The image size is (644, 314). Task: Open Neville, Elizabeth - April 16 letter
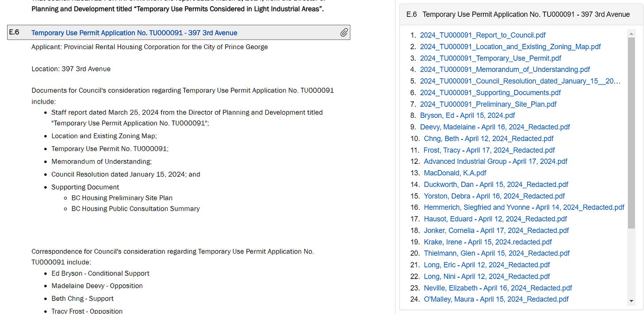pos(498,288)
